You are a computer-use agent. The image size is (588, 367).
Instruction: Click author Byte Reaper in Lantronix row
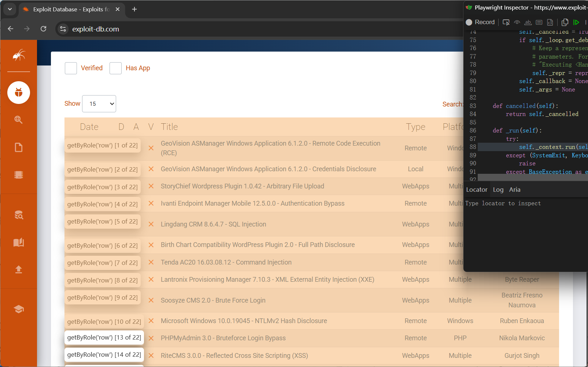click(x=522, y=280)
